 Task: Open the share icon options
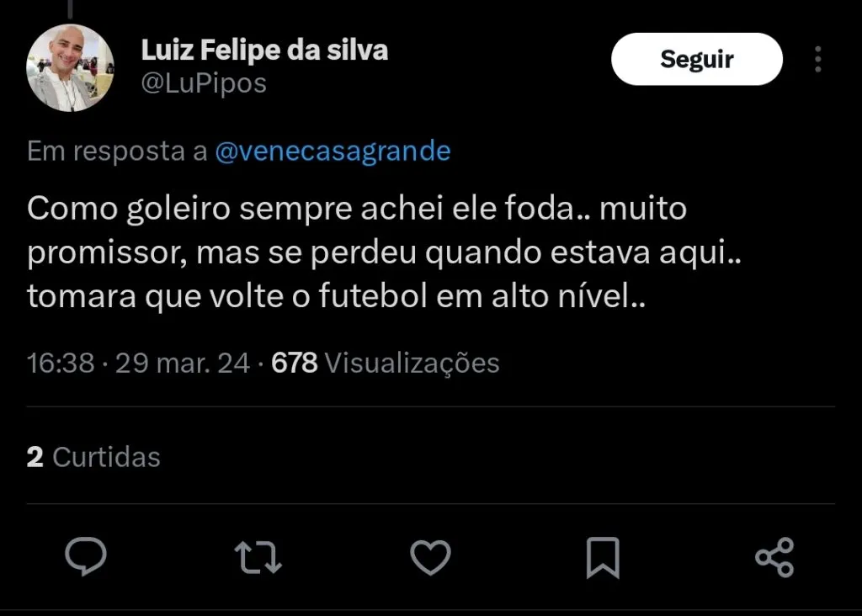click(x=774, y=557)
